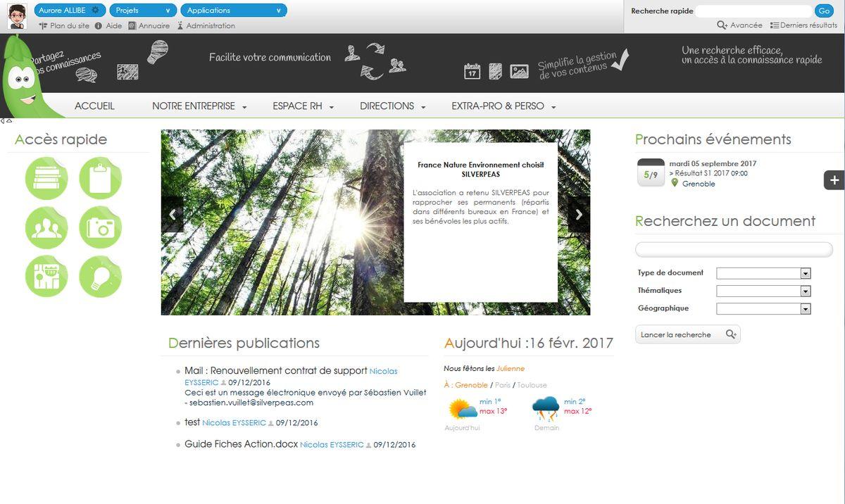845x504 pixels.
Task: Switch weather city to Toulouse
Action: pos(532,385)
